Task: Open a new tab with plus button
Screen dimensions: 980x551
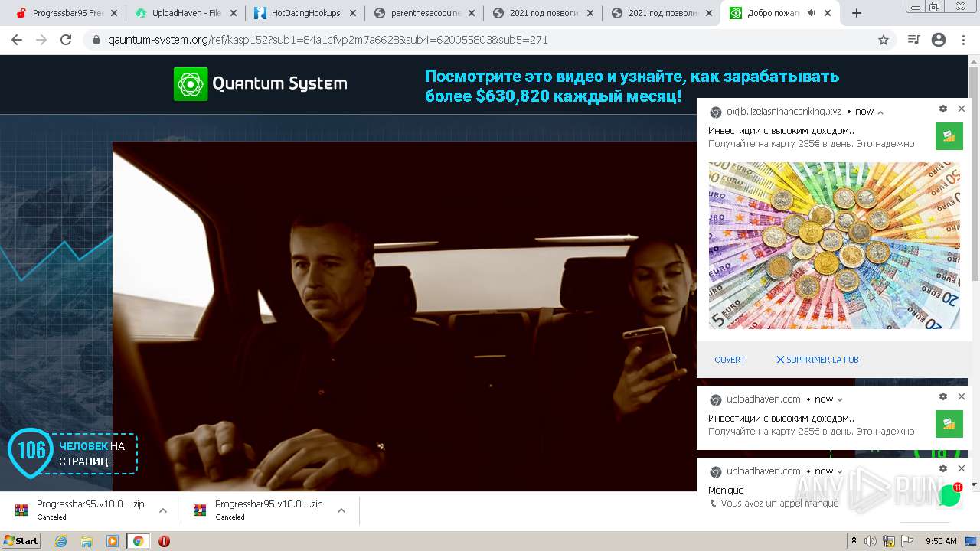Action: (857, 13)
